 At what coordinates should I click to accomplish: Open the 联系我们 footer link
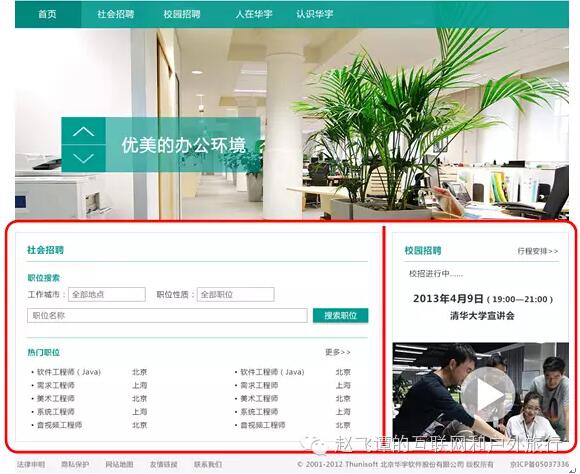point(208,464)
